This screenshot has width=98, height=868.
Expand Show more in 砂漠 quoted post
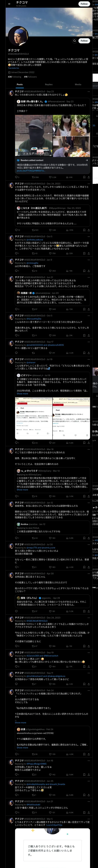[x=22, y=747]
